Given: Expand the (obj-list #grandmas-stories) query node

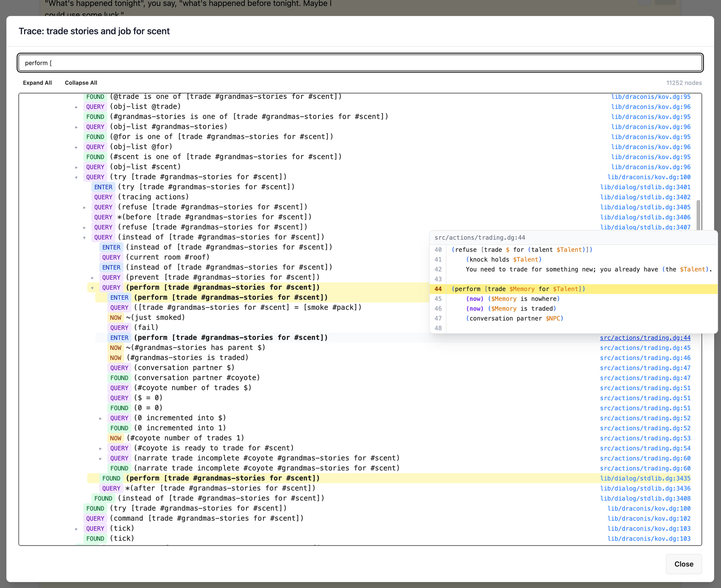Looking at the screenshot, I should 76,127.
